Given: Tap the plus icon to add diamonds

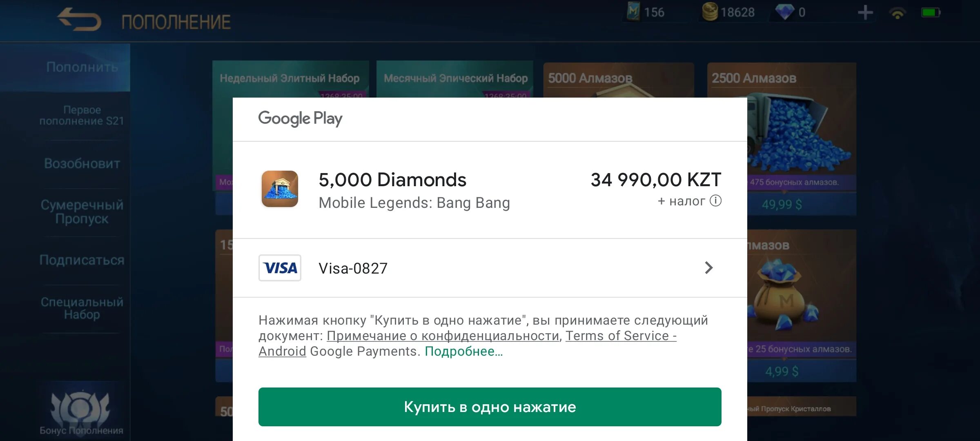Looking at the screenshot, I should point(865,13).
